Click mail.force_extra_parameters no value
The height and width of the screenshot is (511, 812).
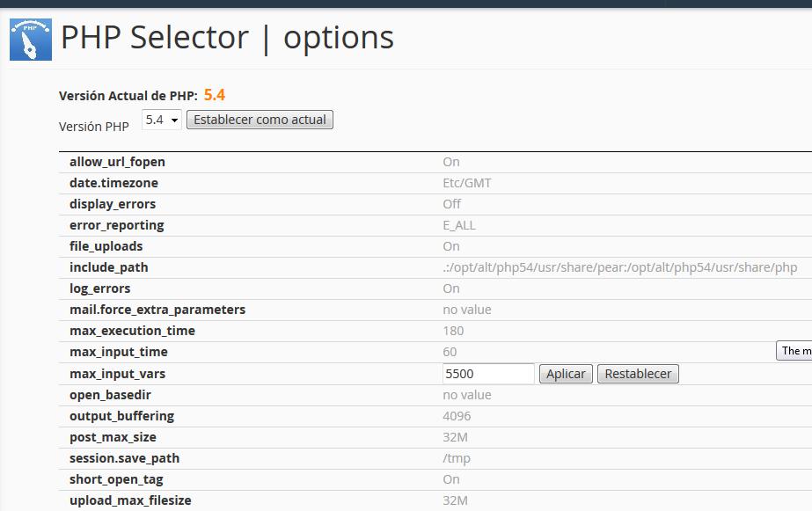point(467,310)
